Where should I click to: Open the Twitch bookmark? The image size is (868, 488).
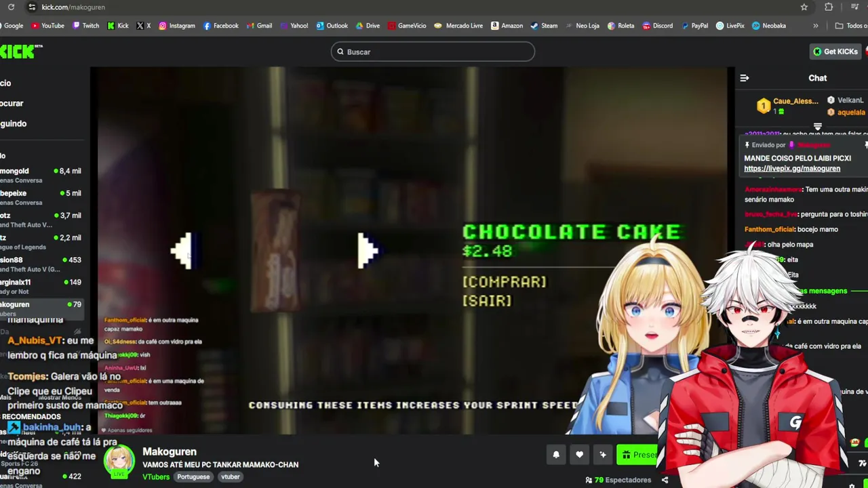[x=85, y=26]
